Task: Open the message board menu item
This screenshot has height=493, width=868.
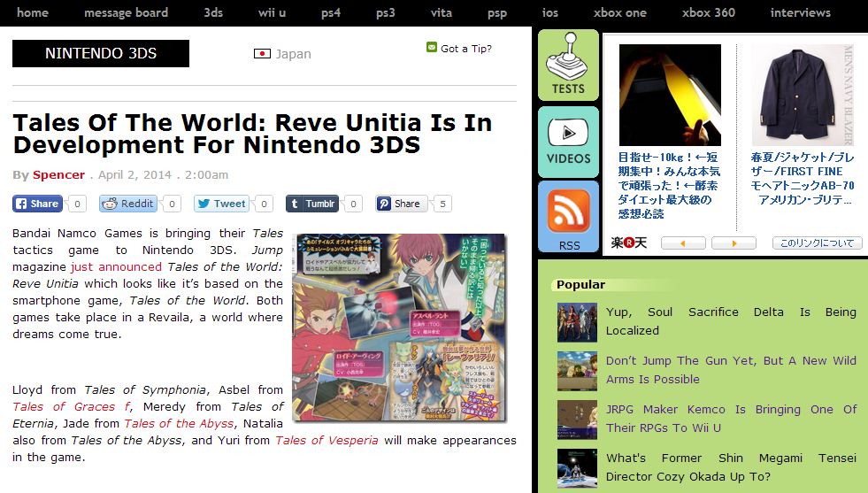Action: [x=126, y=12]
